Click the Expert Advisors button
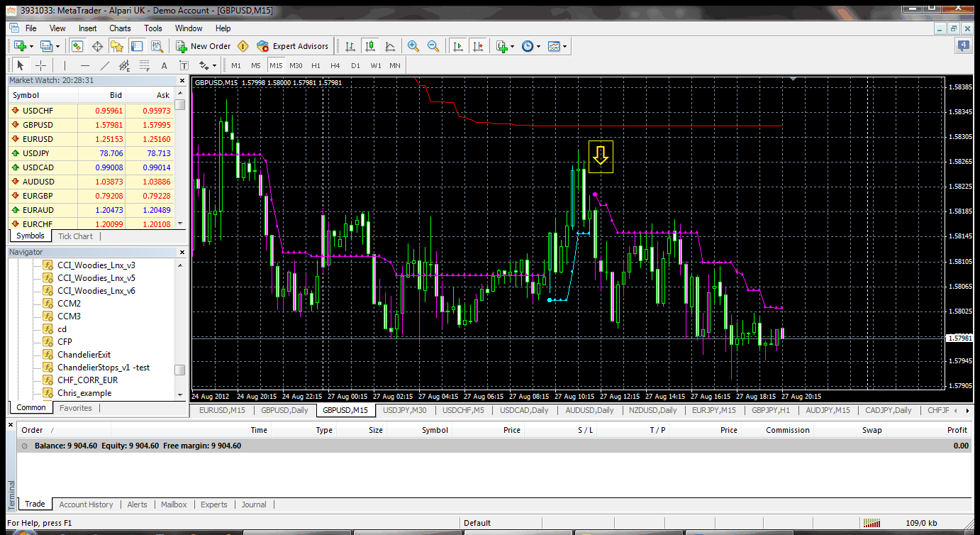The width and height of the screenshot is (980, 535). [x=293, y=46]
